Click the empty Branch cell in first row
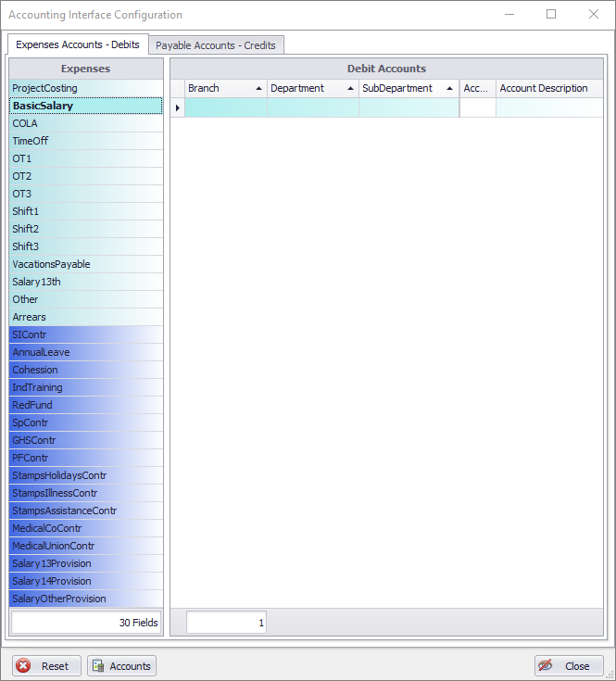Image resolution: width=616 pixels, height=681 pixels. coord(226,107)
